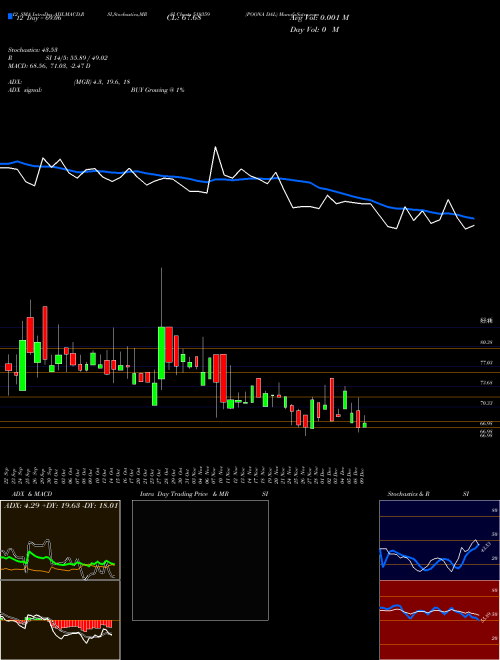Open the dark red RSI chart panel
The height and width of the screenshot is (660, 500).
[x=439, y=620]
